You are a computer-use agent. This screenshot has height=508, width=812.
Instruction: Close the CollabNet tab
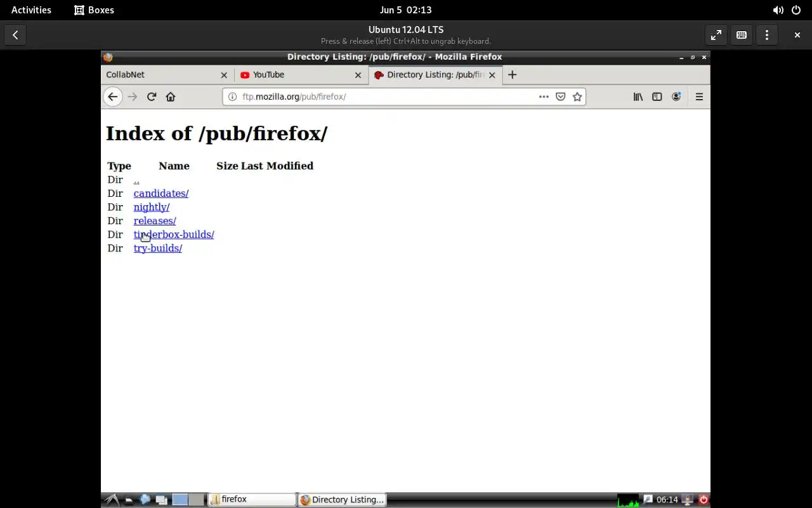click(223, 75)
